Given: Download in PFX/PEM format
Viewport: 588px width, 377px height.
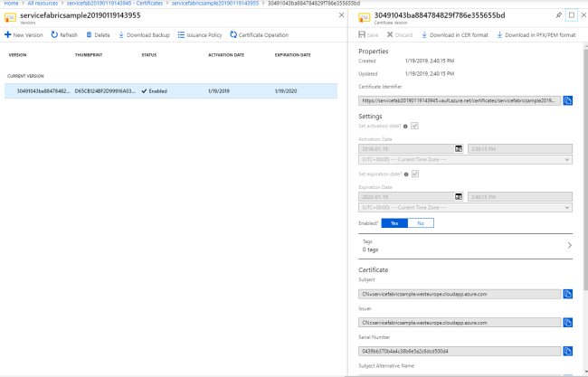Looking at the screenshot, I should pyautogui.click(x=536, y=35).
